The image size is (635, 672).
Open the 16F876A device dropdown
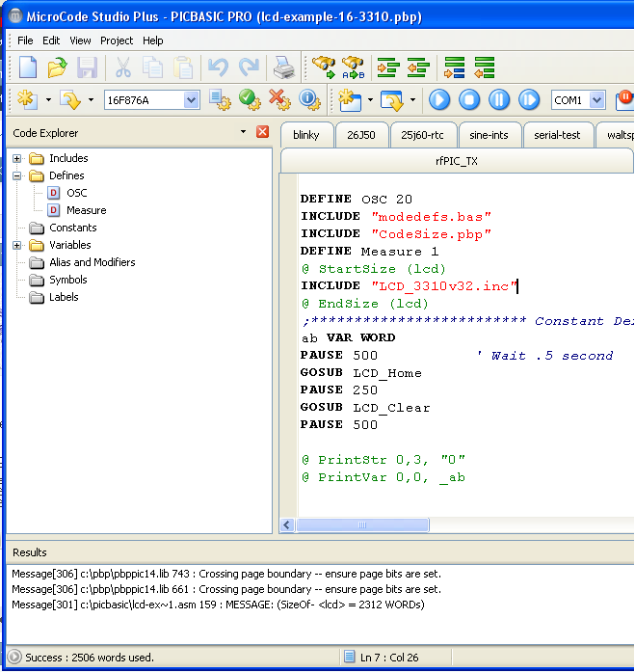point(191,100)
